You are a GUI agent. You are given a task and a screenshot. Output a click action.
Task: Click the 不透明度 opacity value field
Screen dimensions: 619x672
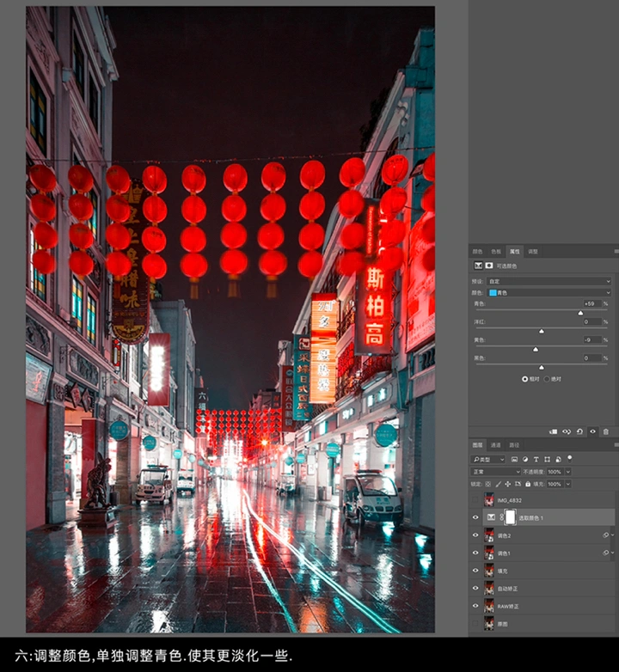click(x=554, y=472)
